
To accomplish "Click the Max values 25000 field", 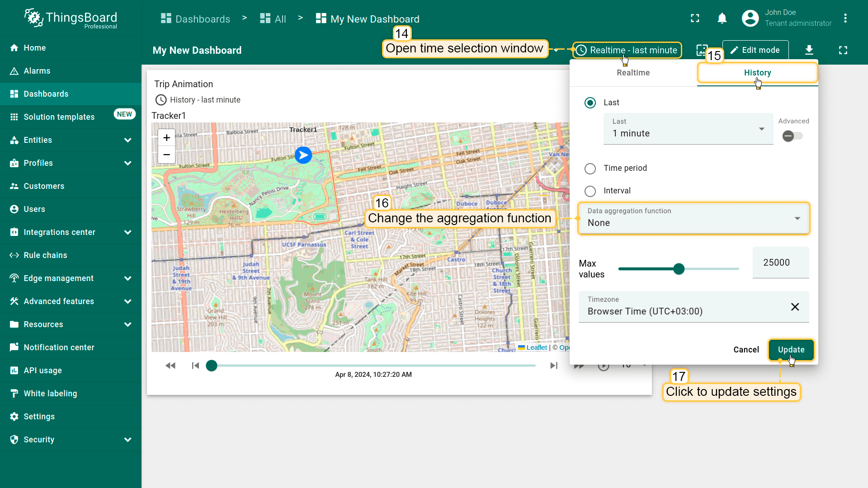I will point(781,263).
